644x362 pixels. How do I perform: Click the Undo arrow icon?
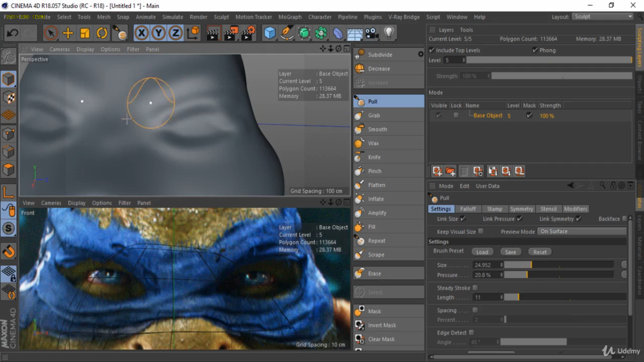pos(13,33)
